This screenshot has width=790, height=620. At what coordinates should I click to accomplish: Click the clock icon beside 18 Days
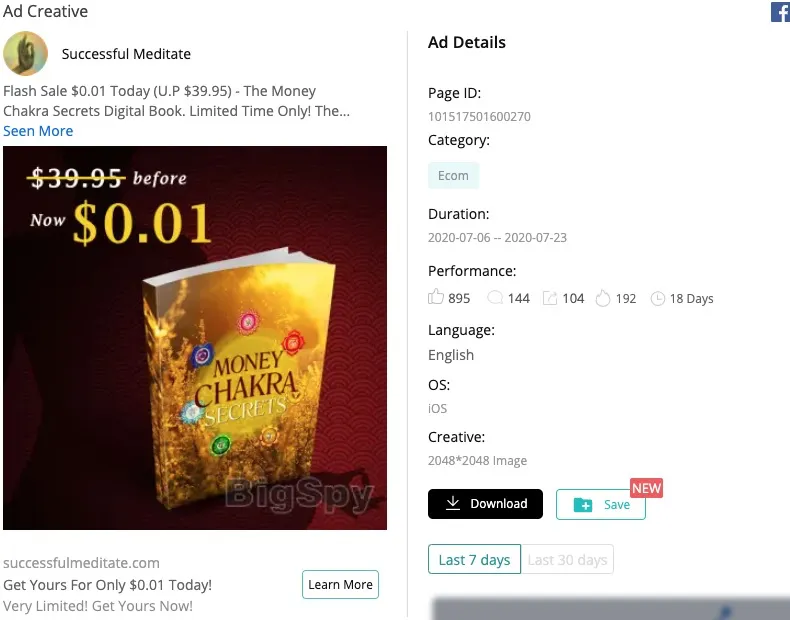[657, 298]
